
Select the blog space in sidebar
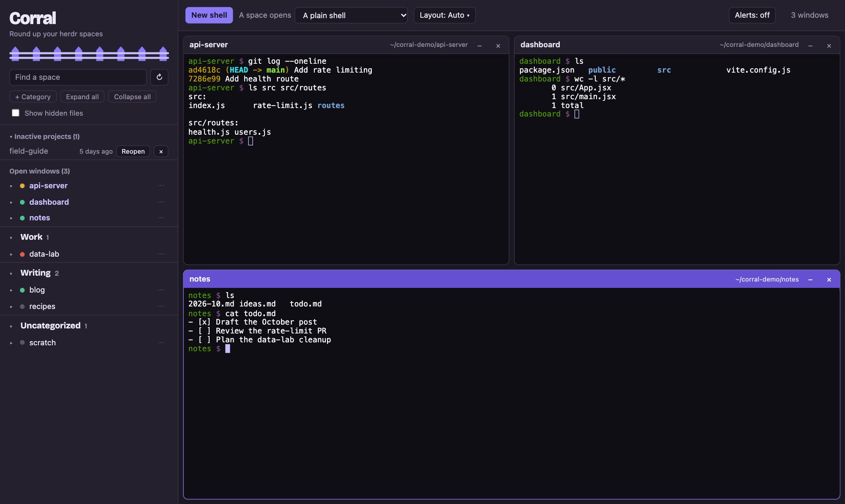(x=37, y=290)
